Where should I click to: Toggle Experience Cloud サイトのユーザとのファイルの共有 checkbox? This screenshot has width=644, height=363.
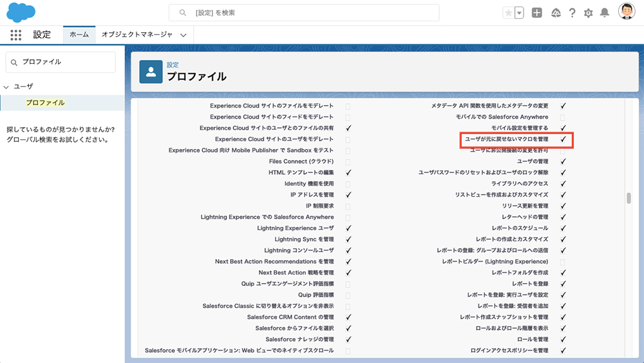(x=348, y=128)
